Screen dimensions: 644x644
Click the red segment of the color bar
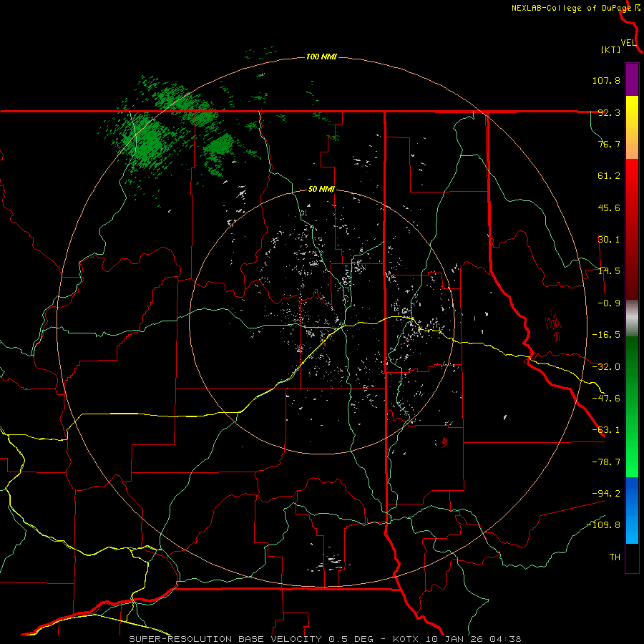(x=632, y=229)
